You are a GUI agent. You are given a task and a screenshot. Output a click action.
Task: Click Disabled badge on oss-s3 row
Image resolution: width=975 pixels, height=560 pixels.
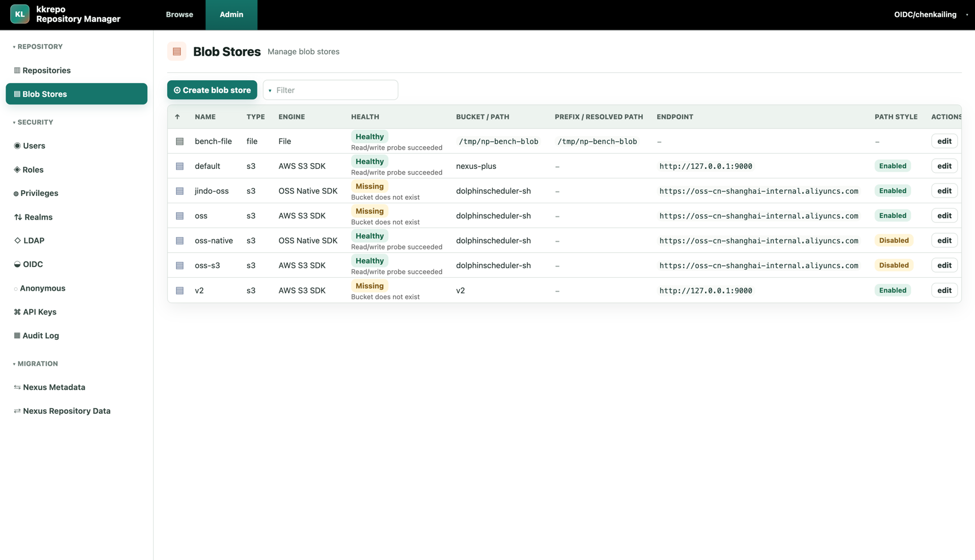click(894, 265)
